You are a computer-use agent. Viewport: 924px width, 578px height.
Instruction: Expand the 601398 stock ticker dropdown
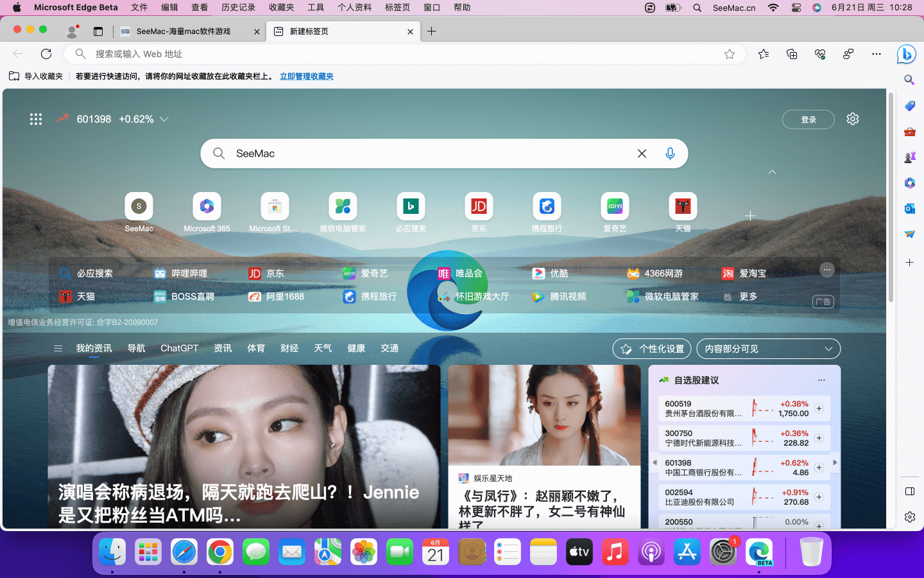point(164,119)
